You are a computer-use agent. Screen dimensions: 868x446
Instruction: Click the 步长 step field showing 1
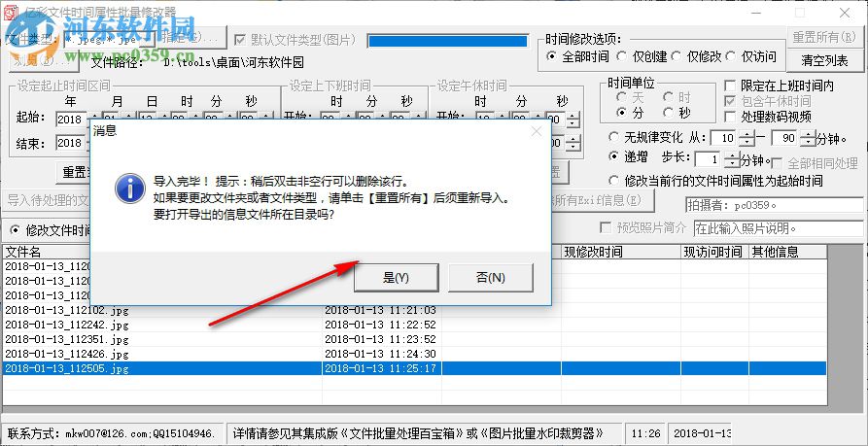[x=709, y=160]
